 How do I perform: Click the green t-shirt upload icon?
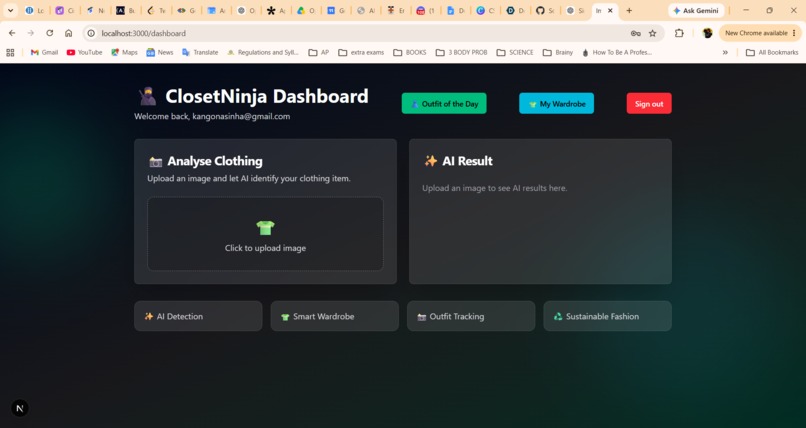tap(265, 227)
